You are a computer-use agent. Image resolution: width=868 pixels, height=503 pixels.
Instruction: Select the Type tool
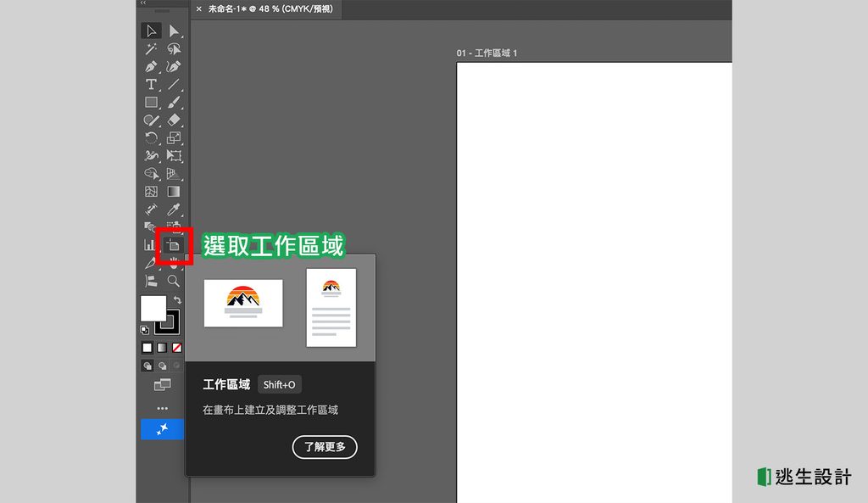pyautogui.click(x=151, y=84)
